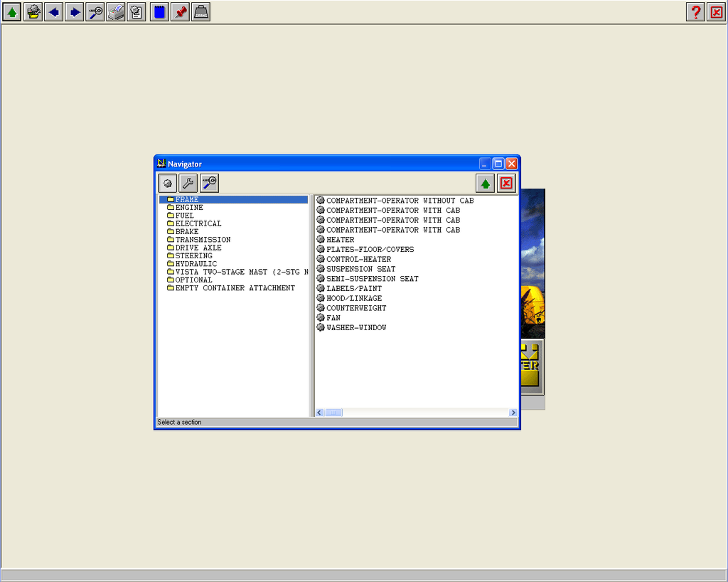
Task: Click the blue back arrow button
Action: pyautogui.click(x=53, y=12)
